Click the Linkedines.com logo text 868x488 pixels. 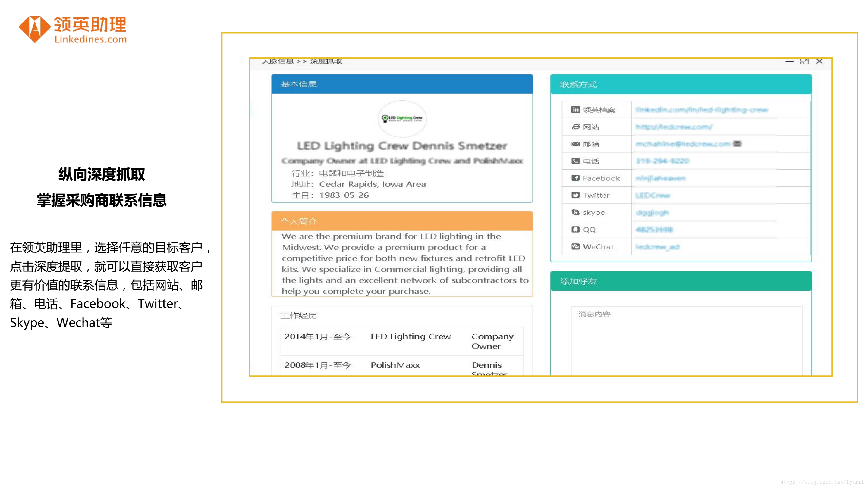point(91,39)
